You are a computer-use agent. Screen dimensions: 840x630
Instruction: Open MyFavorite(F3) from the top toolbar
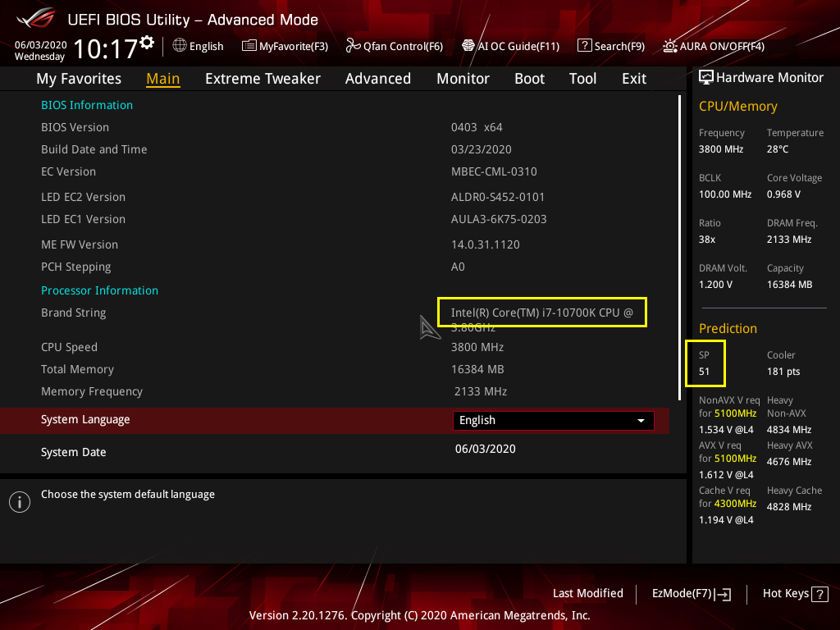pos(285,46)
